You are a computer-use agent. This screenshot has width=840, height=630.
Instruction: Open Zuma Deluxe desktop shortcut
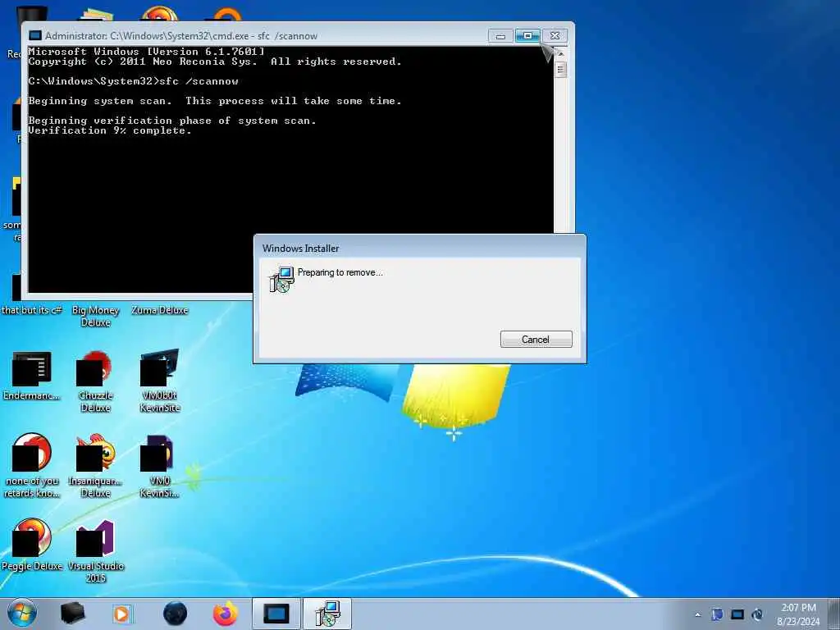tap(160, 310)
